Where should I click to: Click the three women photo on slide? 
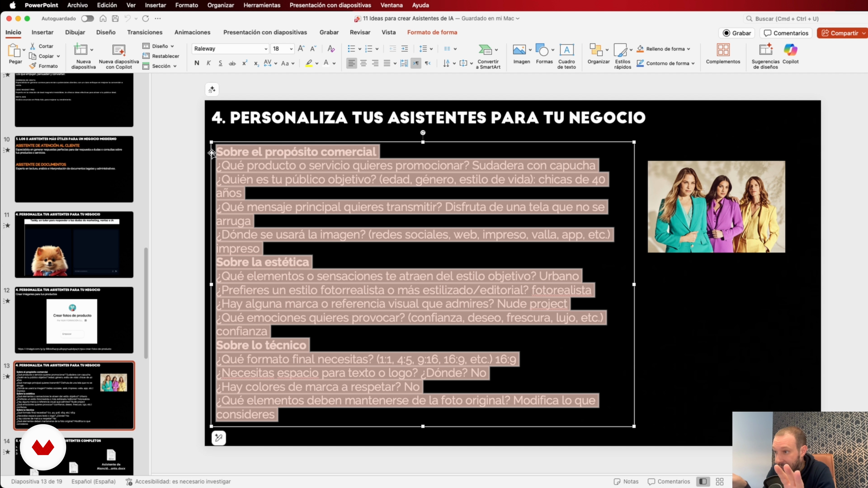click(716, 206)
